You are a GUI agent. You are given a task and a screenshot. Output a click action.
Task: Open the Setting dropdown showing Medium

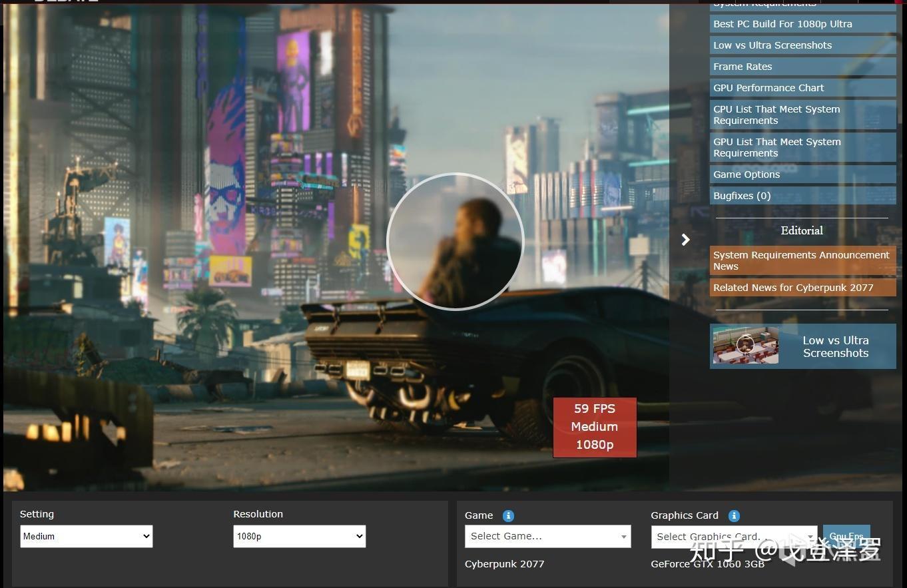pyautogui.click(x=87, y=536)
